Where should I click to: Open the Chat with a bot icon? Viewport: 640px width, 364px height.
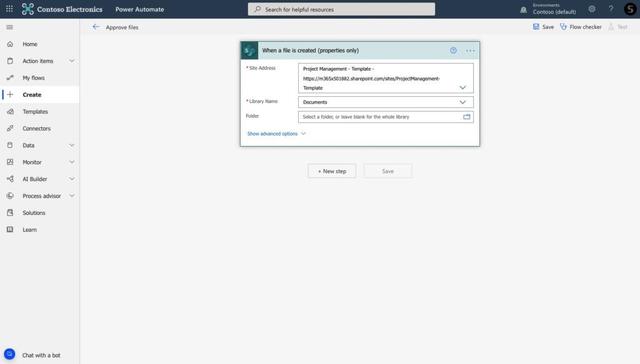[9, 354]
